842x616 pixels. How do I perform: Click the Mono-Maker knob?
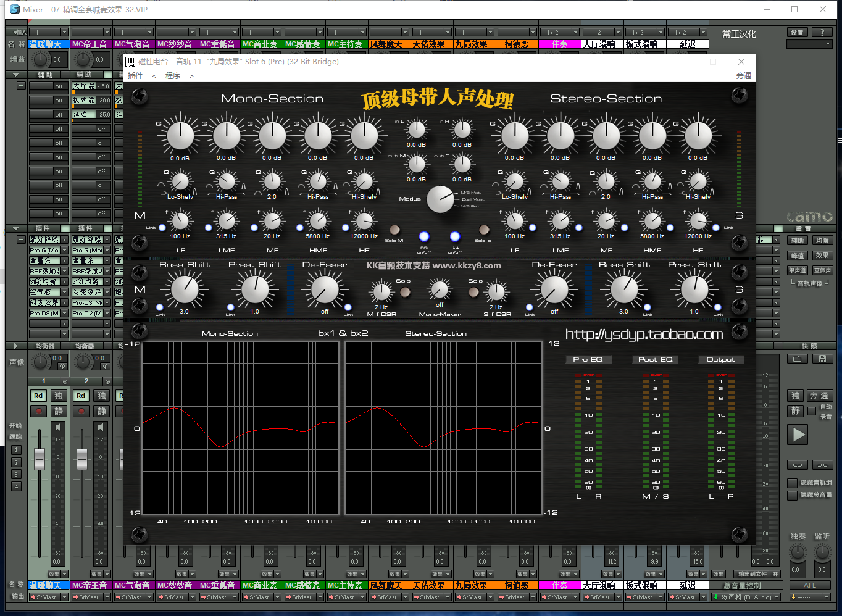(x=440, y=289)
